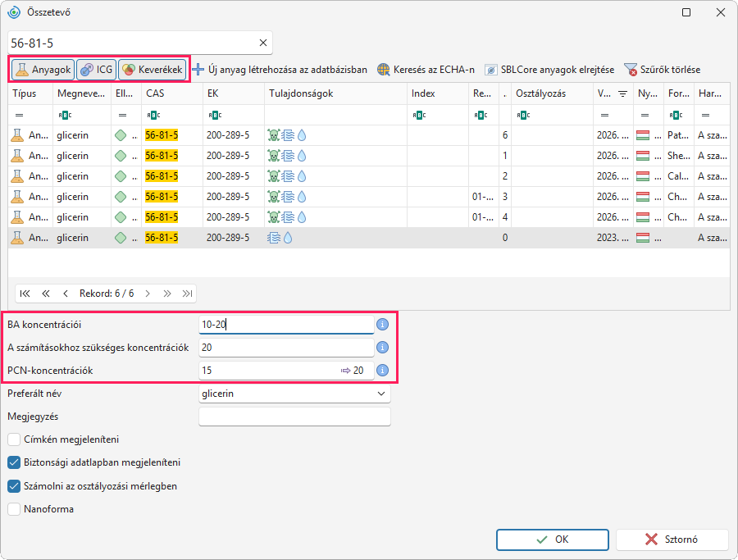This screenshot has height=560, width=738.
Task: Open the CAS column filter operator
Action: click(153, 115)
